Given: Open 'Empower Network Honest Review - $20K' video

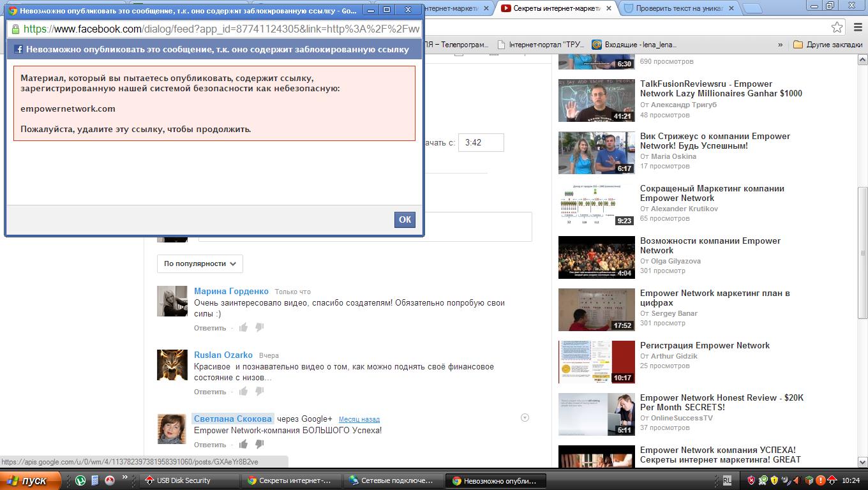Looking at the screenshot, I should 722,403.
